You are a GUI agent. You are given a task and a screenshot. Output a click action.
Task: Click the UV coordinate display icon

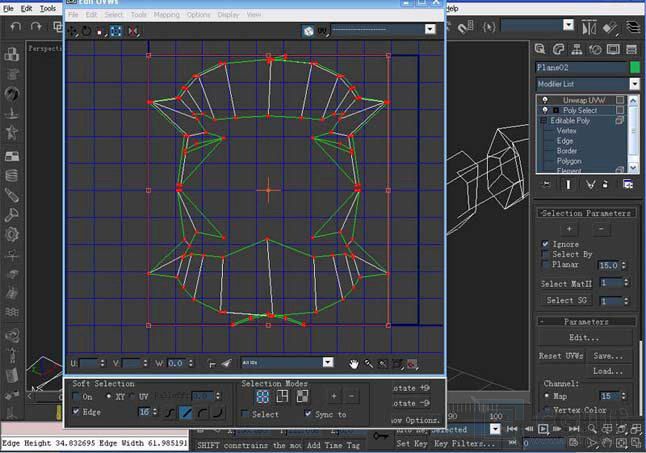click(323, 31)
